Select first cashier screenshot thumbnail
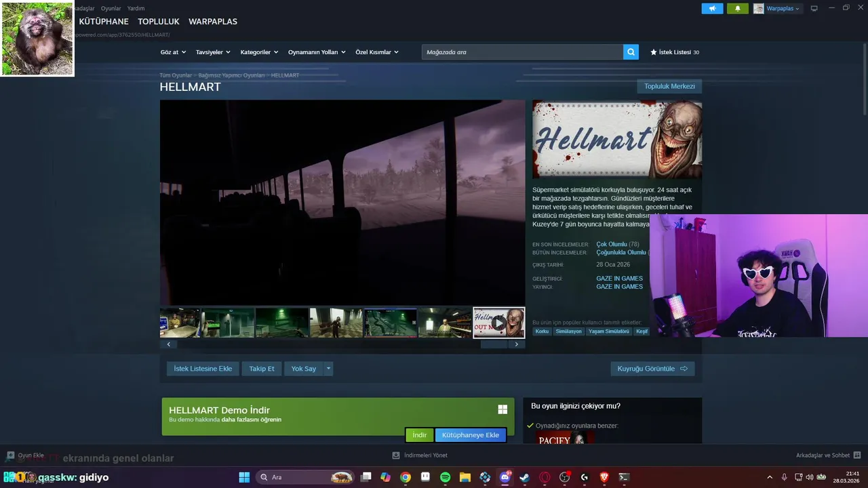The height and width of the screenshot is (488, 868). coord(180,323)
